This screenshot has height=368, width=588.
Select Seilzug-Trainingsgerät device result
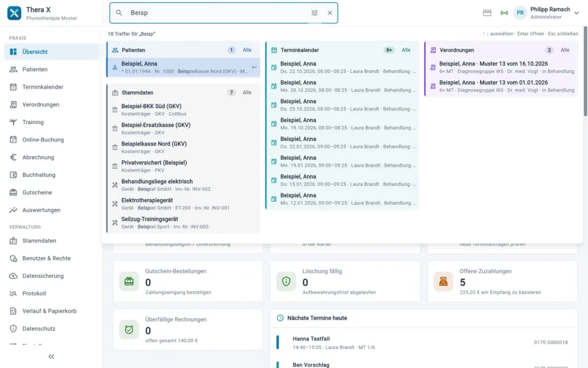click(184, 223)
